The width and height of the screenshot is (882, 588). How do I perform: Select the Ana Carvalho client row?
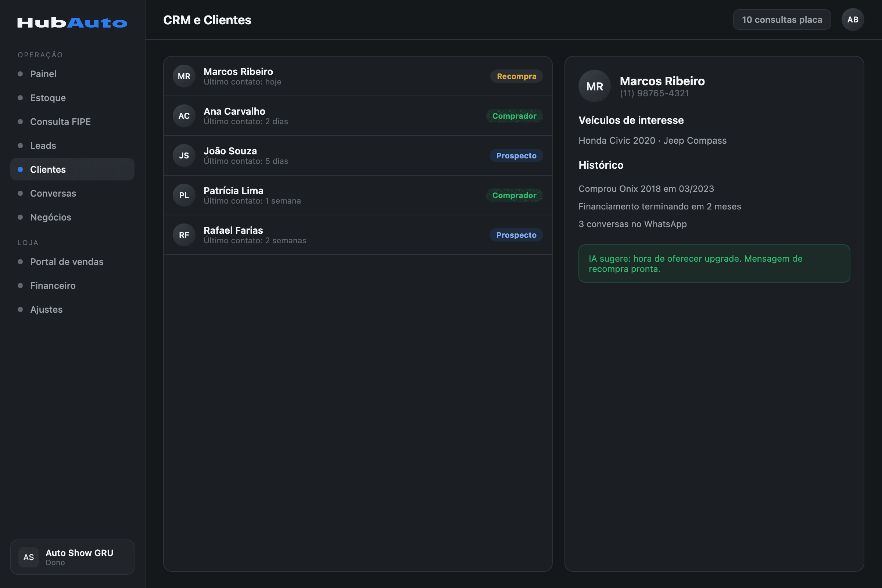click(x=358, y=116)
